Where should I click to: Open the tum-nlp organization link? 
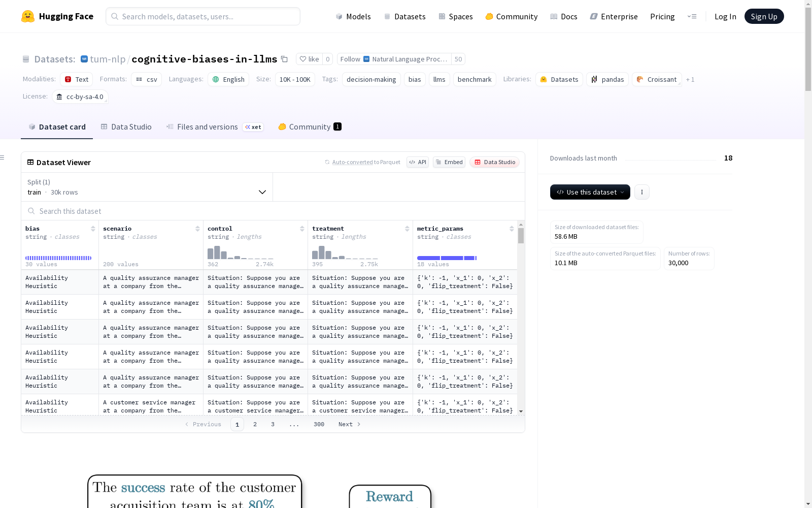click(x=108, y=59)
